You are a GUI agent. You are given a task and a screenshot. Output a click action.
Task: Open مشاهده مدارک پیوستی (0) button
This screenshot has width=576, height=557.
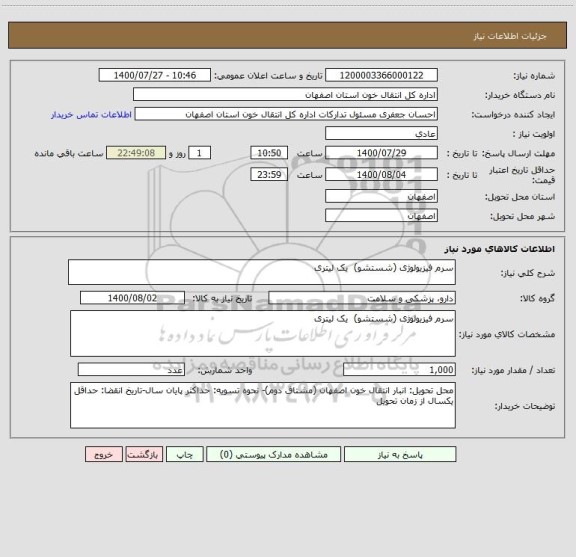273,454
